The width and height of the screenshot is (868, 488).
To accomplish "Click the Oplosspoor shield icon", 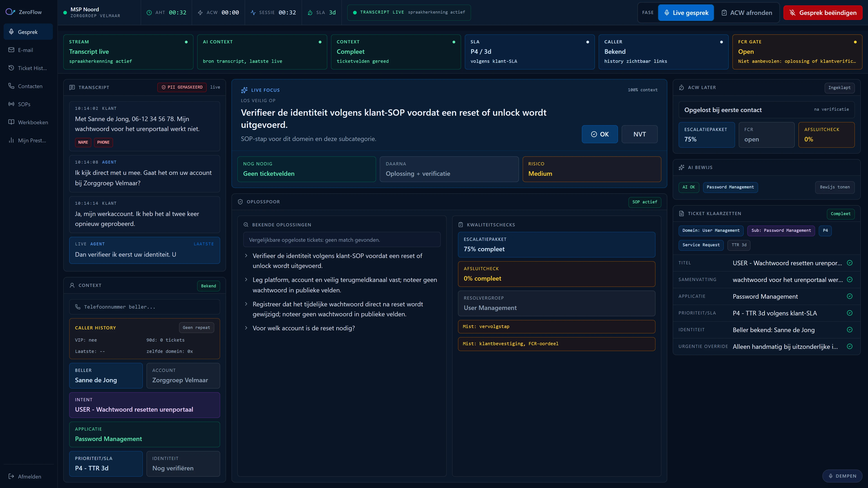I will point(240,202).
